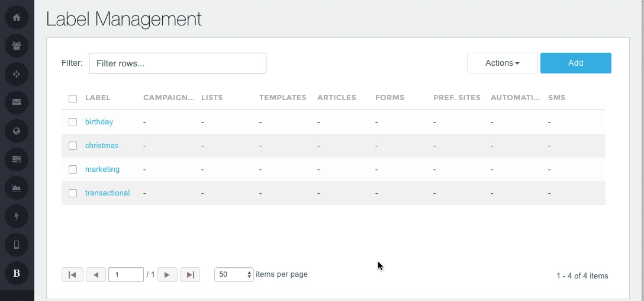Open the Home icon in sidebar

coord(17,17)
